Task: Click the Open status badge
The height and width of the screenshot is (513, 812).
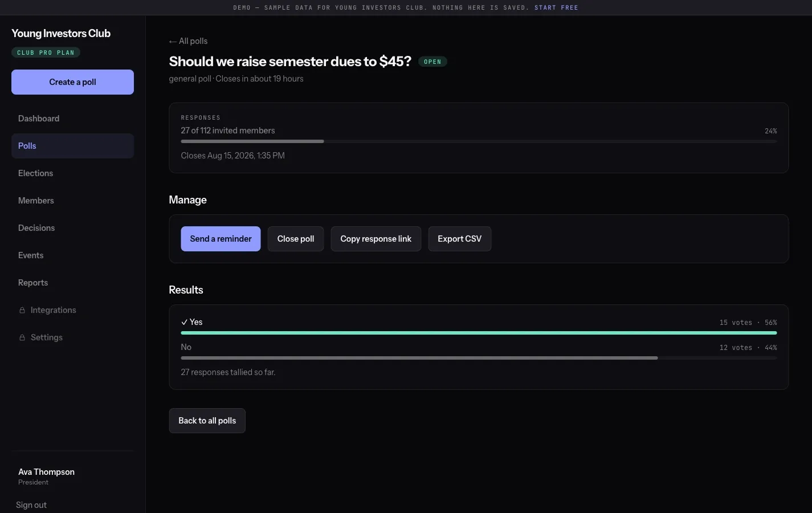Action: point(432,62)
